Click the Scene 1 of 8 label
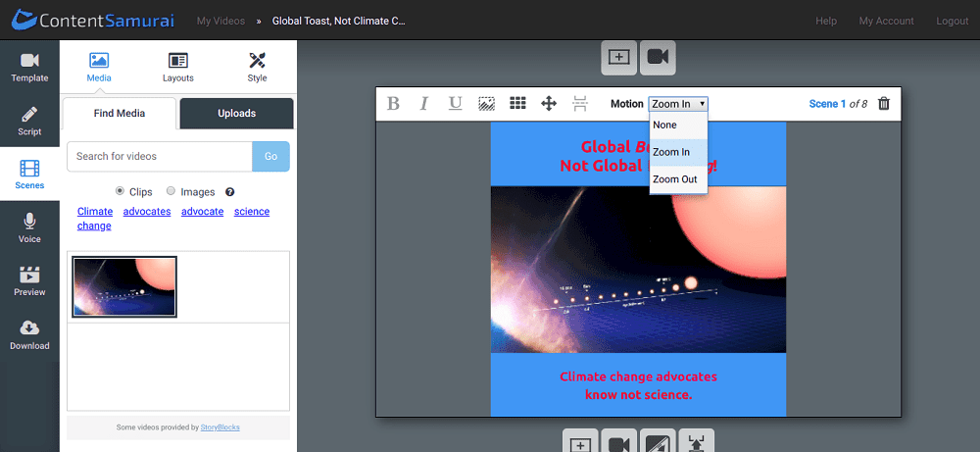 [838, 104]
